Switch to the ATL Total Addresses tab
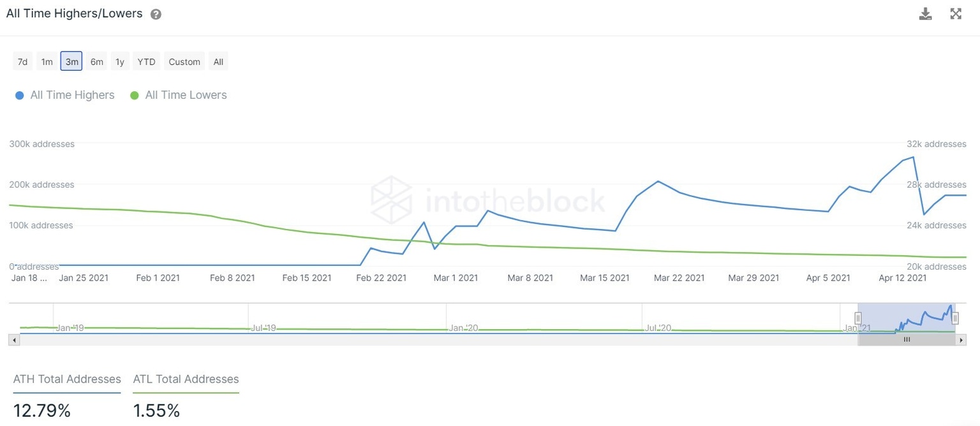The height and width of the screenshot is (426, 980). point(186,379)
